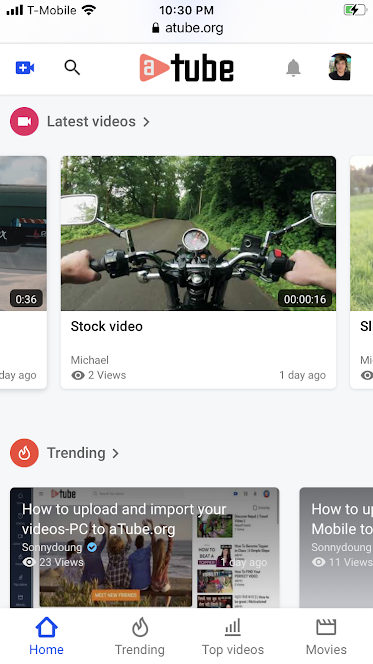
Task: Open the Sonnydoung channel name
Action: pos(52,547)
